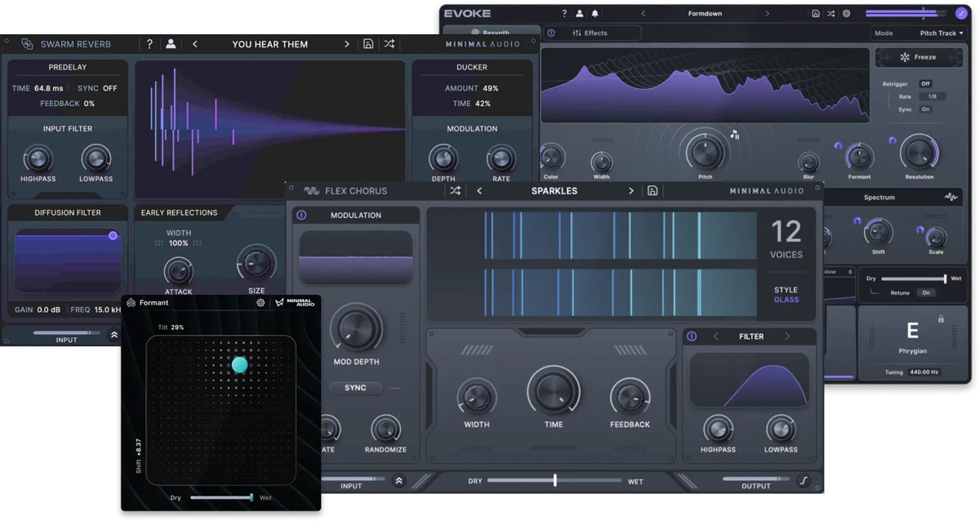Change STYLE GLASS in Flex Chorus

point(786,295)
